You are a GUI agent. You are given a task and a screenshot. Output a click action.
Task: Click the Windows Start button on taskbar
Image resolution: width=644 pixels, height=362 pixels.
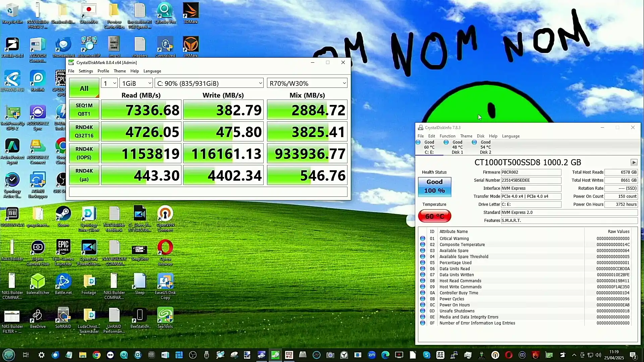(9, 355)
